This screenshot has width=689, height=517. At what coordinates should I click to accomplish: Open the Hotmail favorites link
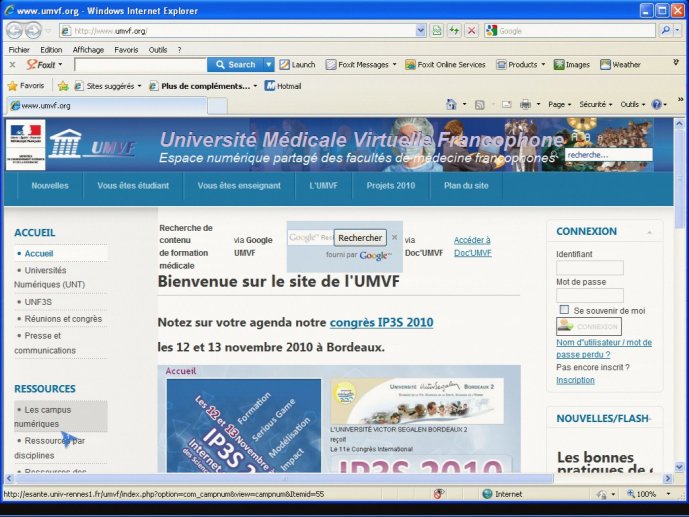pos(283,86)
